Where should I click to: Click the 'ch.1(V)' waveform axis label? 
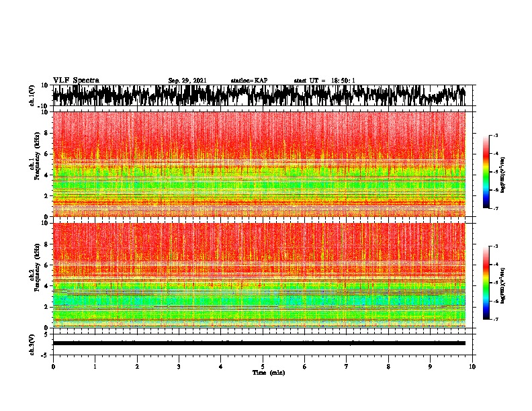(x=32, y=95)
